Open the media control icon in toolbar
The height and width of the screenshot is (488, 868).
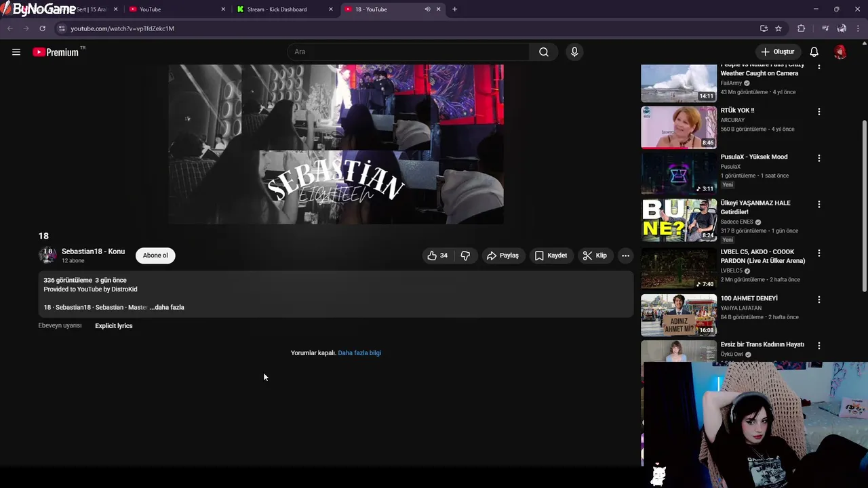pyautogui.click(x=825, y=28)
